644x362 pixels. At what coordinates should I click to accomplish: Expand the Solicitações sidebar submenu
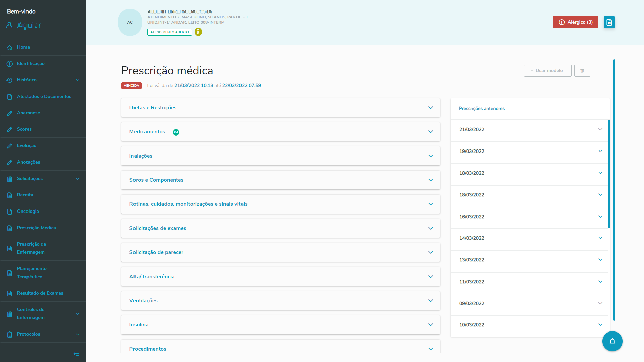78,179
